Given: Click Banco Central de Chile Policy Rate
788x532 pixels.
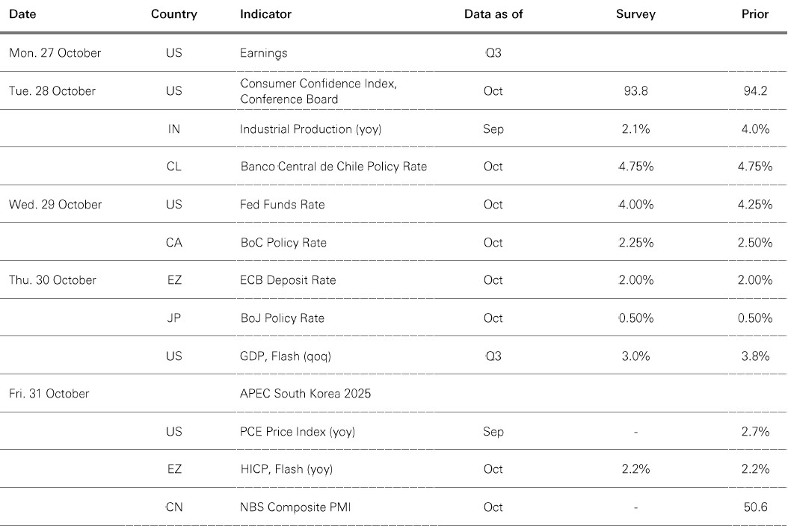Looking at the screenshot, I should click(333, 167).
